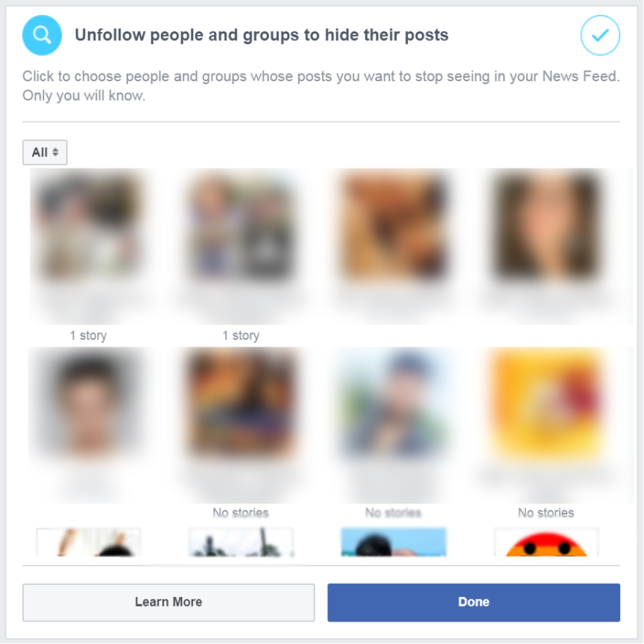Click the last 'No stories' label
The height and width of the screenshot is (644, 644).
click(546, 513)
